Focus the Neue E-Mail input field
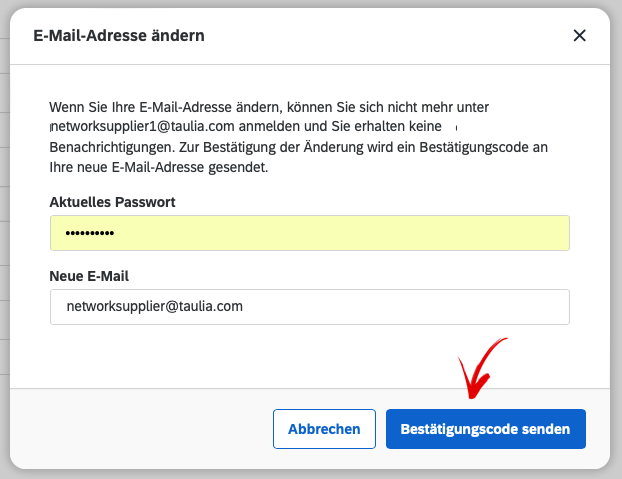 point(310,307)
